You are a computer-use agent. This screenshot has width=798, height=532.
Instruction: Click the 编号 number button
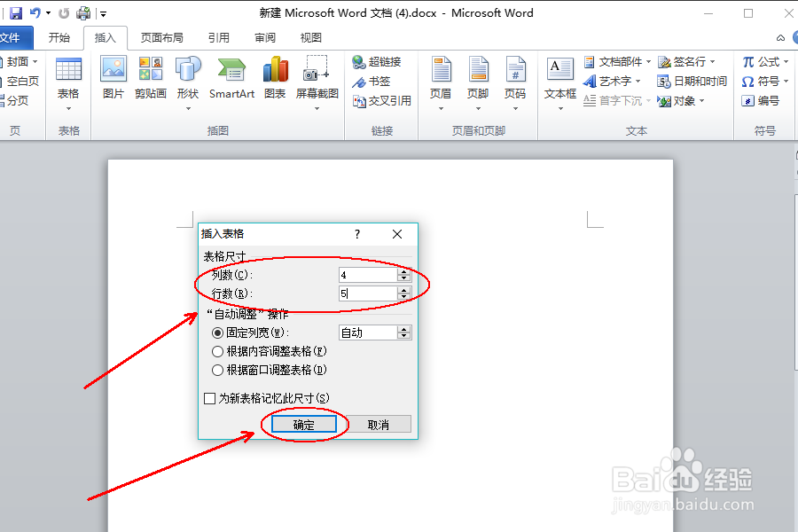tap(761, 101)
